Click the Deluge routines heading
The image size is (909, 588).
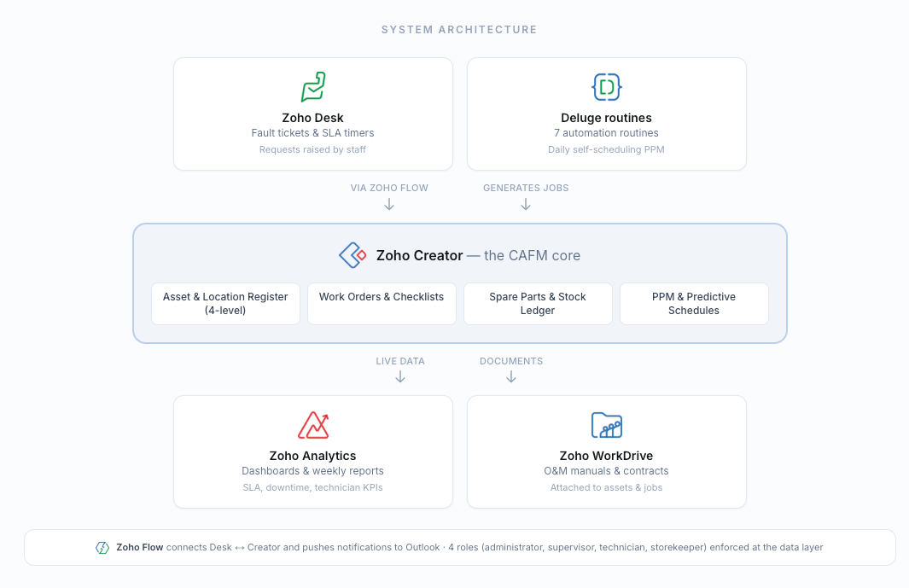point(606,118)
